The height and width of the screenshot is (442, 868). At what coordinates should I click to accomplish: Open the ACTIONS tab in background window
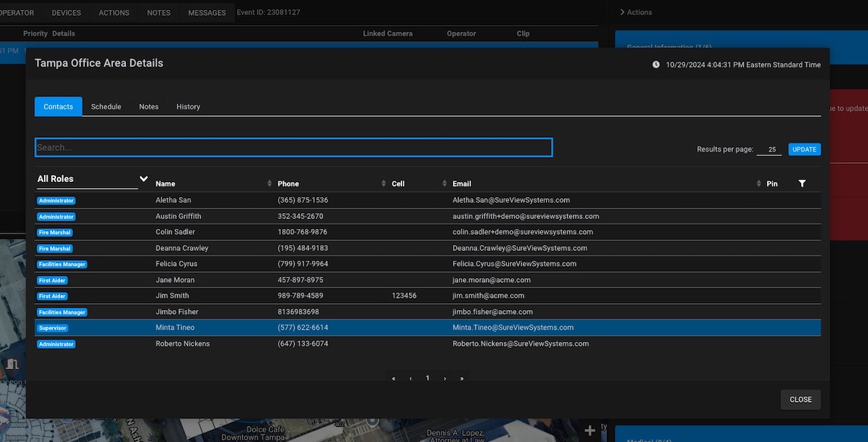(114, 13)
